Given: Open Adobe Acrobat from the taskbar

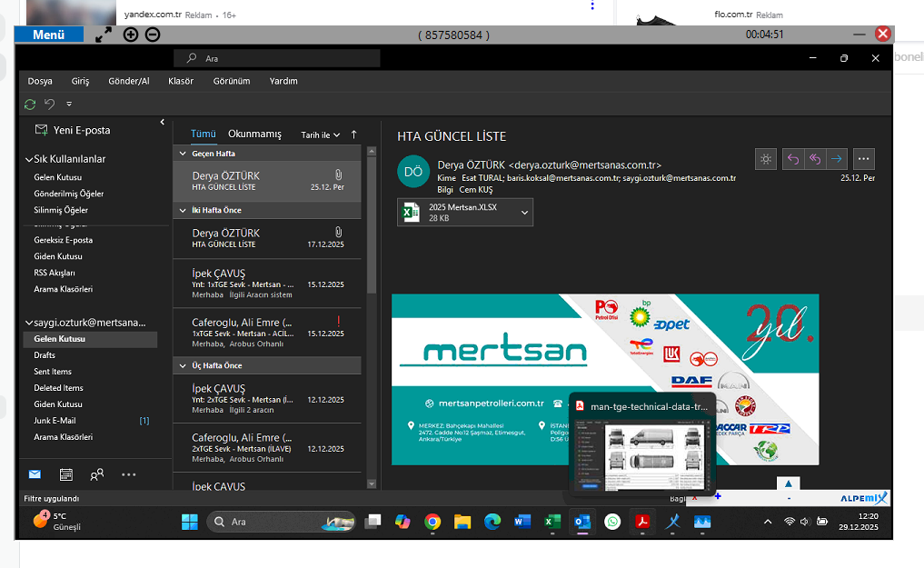Looking at the screenshot, I should [642, 522].
